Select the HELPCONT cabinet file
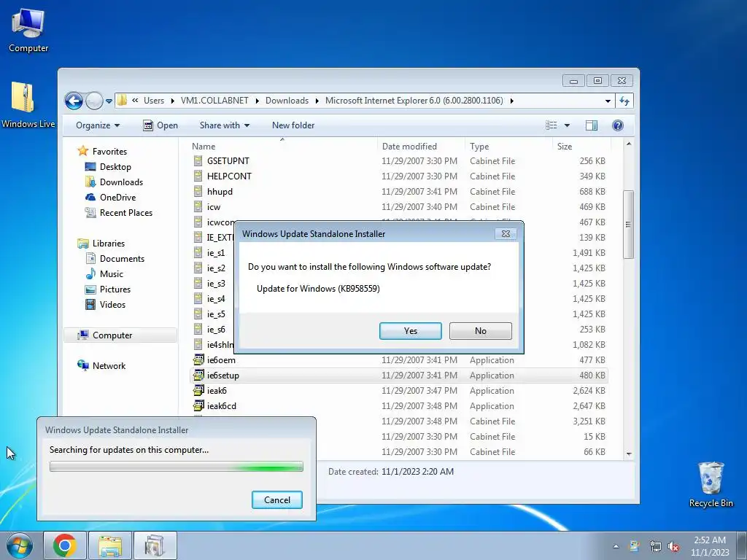The height and width of the screenshot is (560, 747). [229, 176]
